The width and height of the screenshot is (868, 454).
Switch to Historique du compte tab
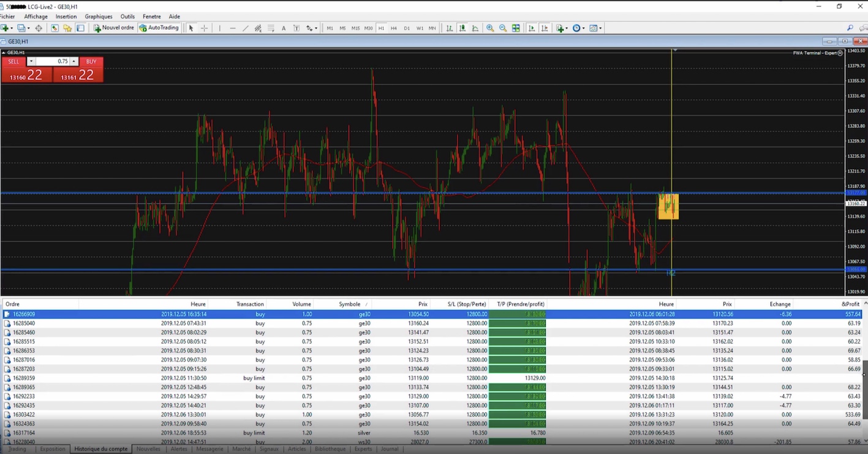(101, 449)
